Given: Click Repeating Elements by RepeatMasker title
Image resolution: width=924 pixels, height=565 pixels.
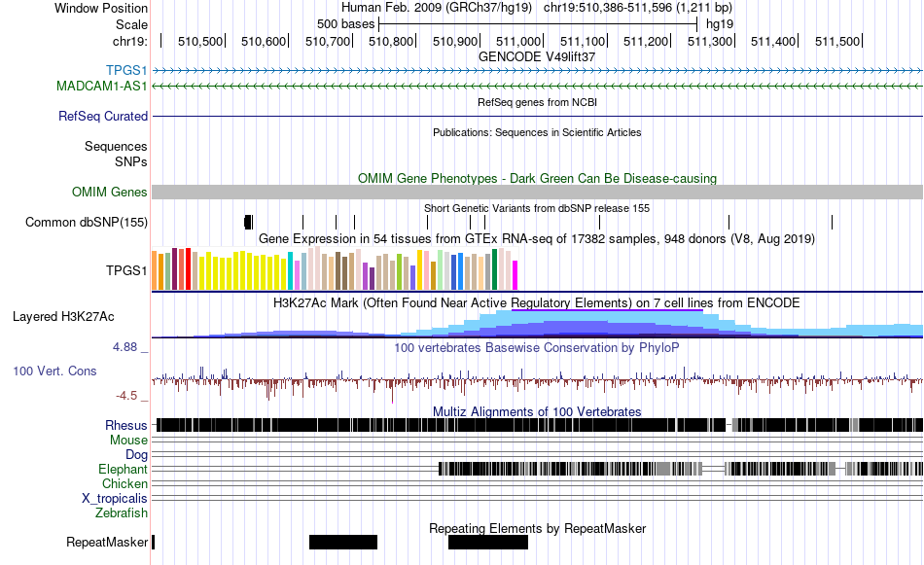Looking at the screenshot, I should pos(537,528).
